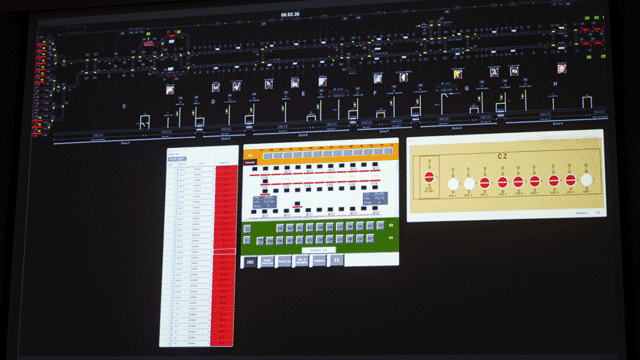Select the first gray block in the orange bar

coord(268,156)
